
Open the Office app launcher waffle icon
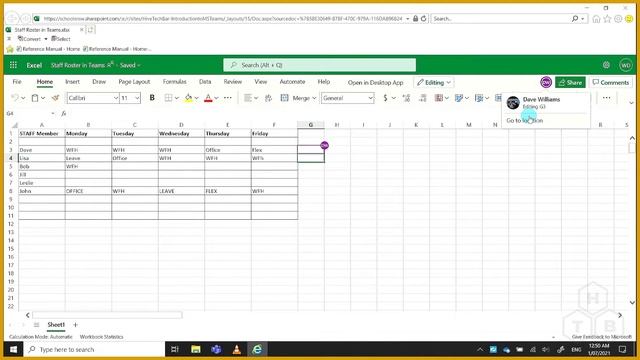(13, 65)
